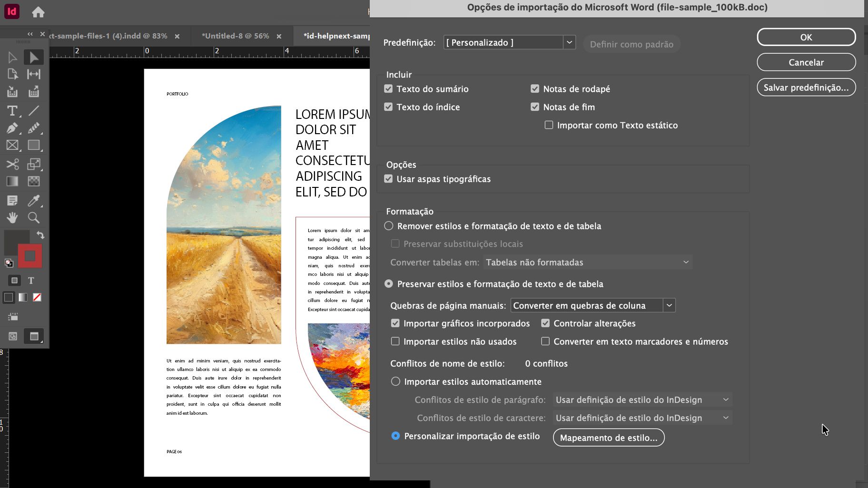This screenshot has width=868, height=488.
Task: Select the Hand tool
Action: click(12, 218)
